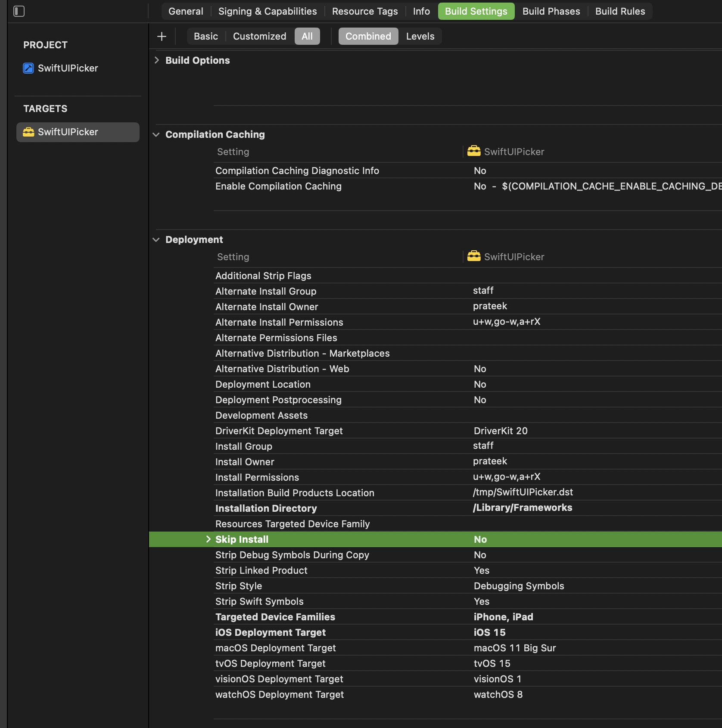Click Alternate Install Group value staff
Viewport: 722px width, 728px height.
click(483, 290)
